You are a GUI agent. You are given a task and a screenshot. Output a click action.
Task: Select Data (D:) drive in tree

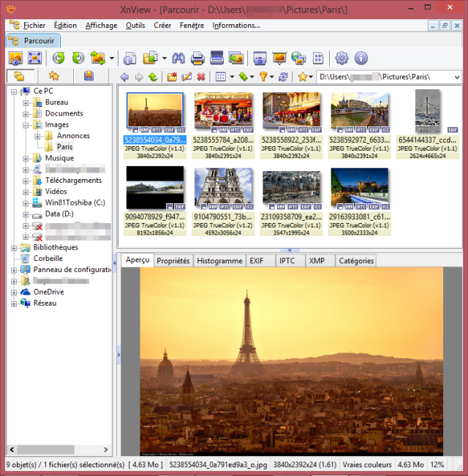point(59,214)
